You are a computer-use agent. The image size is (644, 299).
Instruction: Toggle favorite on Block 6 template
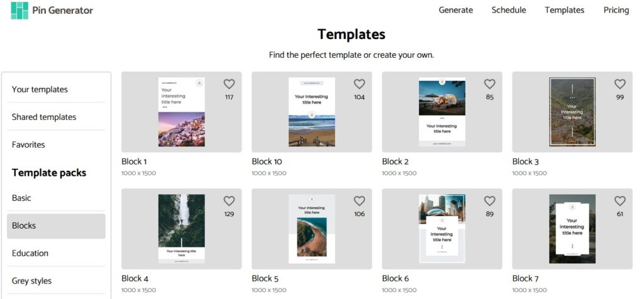click(489, 201)
